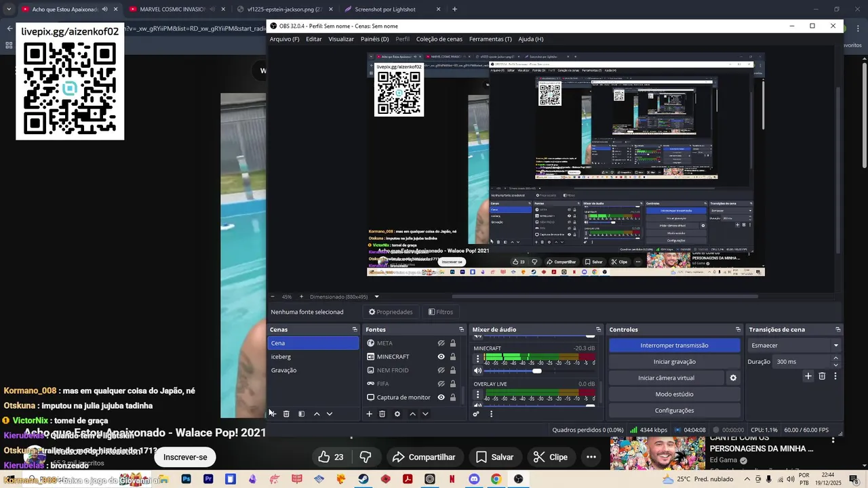Open Coleção de cenas menu

tap(439, 39)
